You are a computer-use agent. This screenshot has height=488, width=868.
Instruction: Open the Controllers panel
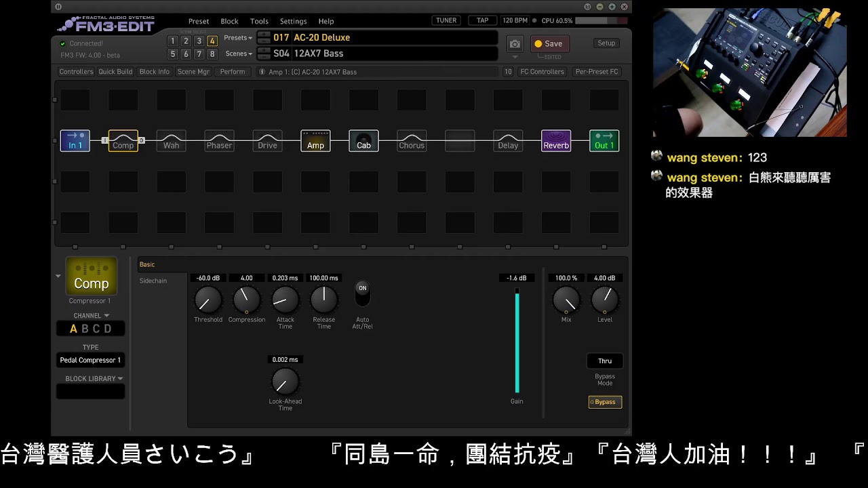(76, 72)
